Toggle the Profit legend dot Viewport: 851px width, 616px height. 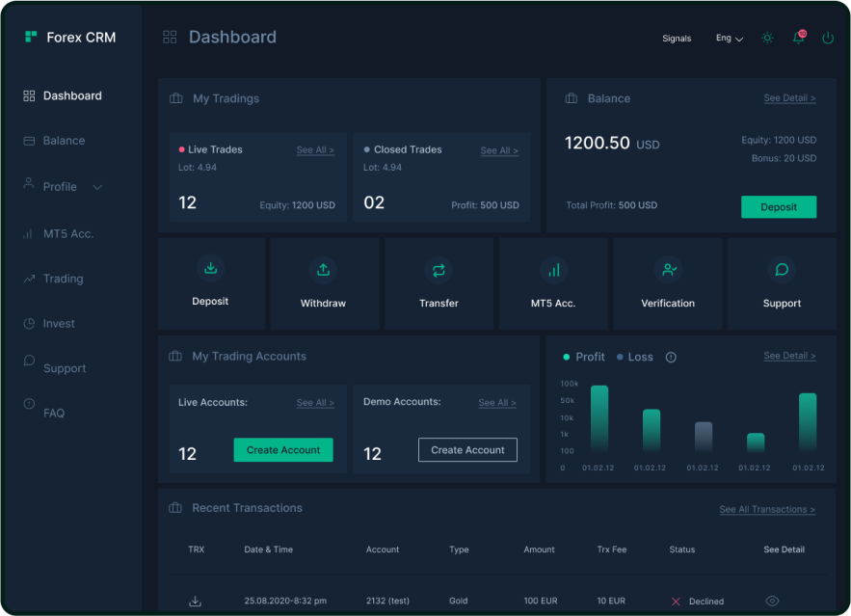pyautogui.click(x=566, y=357)
